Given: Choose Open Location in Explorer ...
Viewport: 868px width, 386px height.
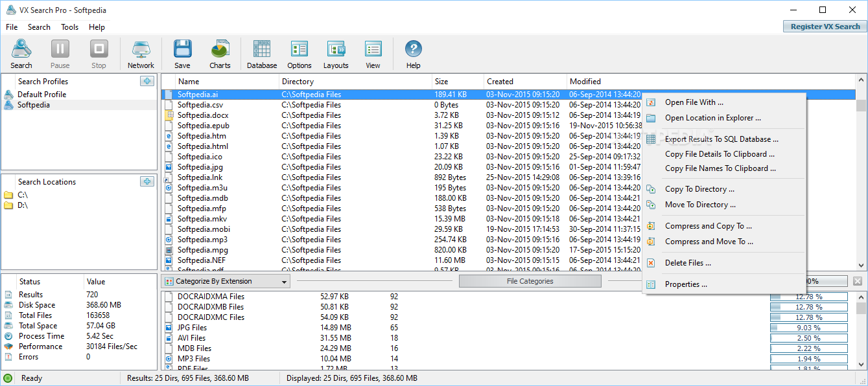Looking at the screenshot, I should click(x=724, y=118).
